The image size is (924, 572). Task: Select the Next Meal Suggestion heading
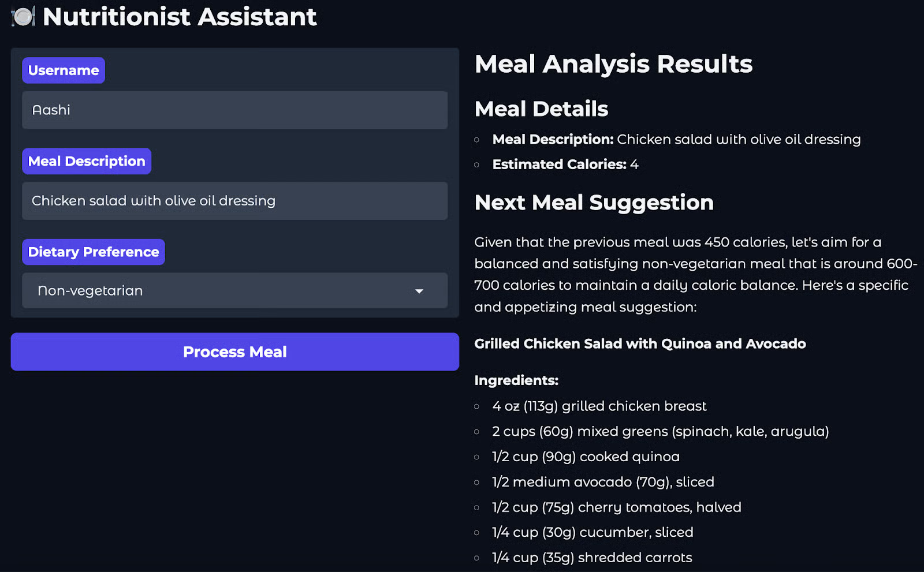point(594,203)
